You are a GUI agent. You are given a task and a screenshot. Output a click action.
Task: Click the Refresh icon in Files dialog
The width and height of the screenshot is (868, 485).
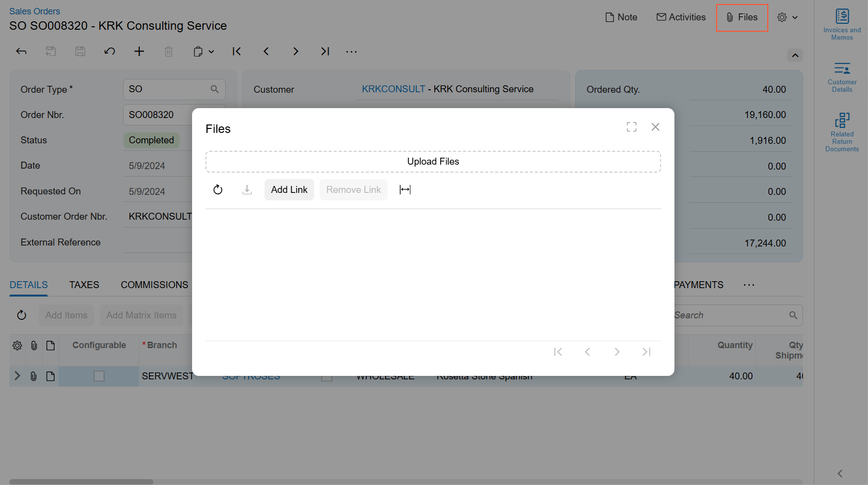click(218, 190)
